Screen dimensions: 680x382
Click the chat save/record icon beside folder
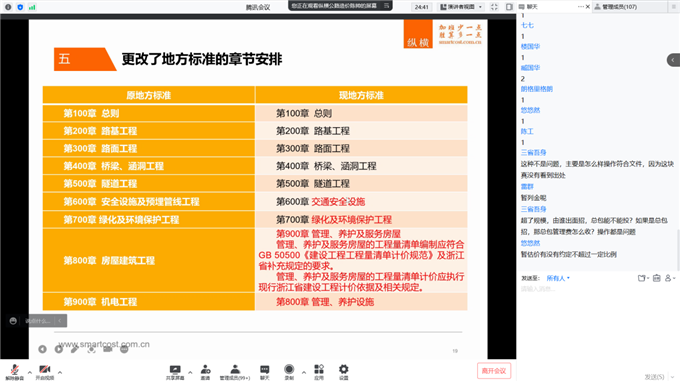657,278
